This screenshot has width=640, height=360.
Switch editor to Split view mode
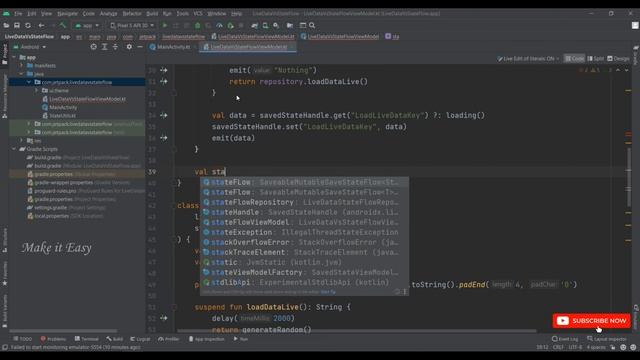tap(596, 59)
